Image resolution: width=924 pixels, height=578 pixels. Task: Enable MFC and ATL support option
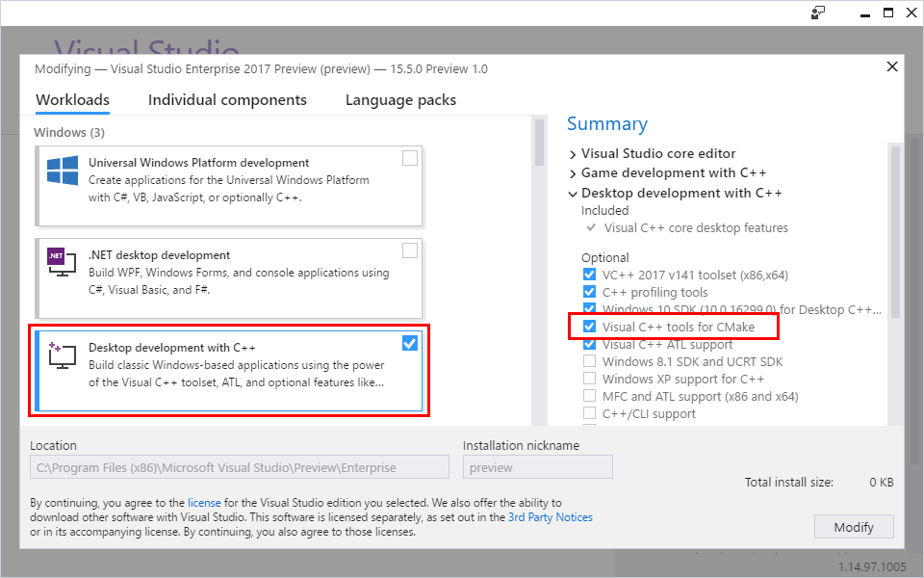click(589, 396)
